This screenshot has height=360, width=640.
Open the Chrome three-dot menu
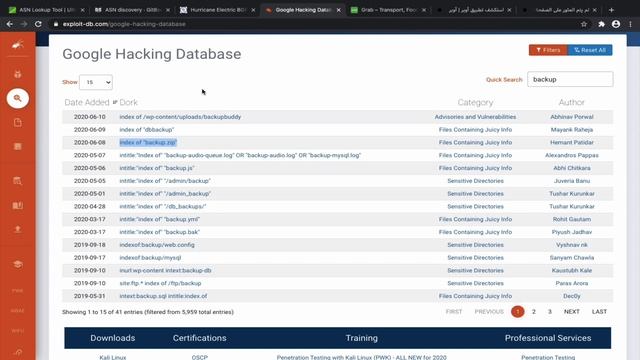631,24
